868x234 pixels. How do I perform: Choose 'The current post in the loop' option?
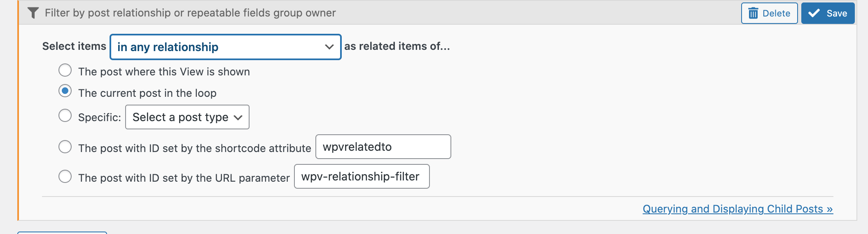[x=65, y=91]
